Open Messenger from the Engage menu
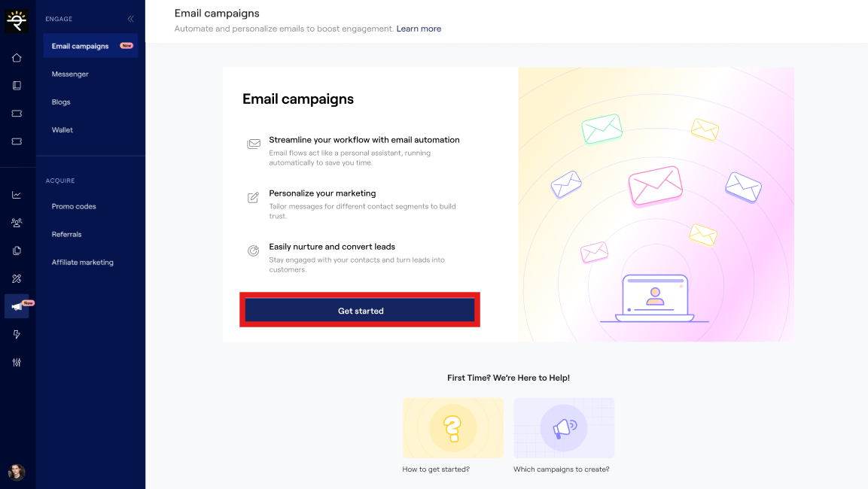 (70, 74)
